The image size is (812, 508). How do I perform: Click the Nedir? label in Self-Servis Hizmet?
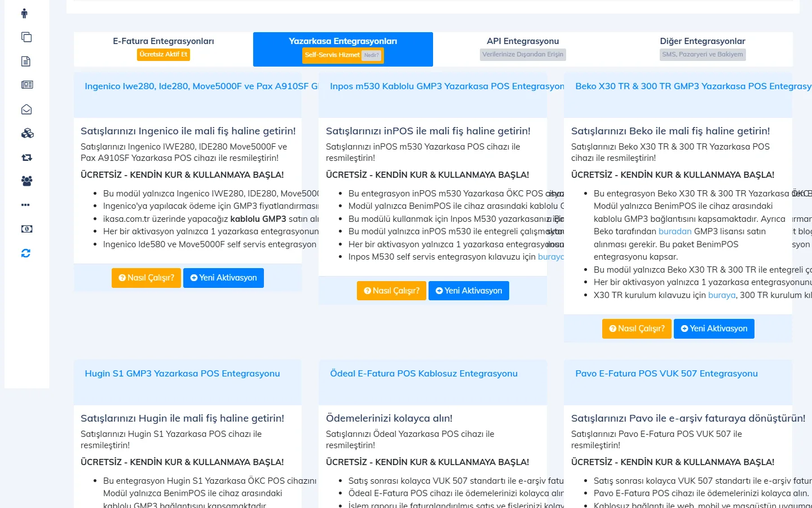pyautogui.click(x=372, y=55)
